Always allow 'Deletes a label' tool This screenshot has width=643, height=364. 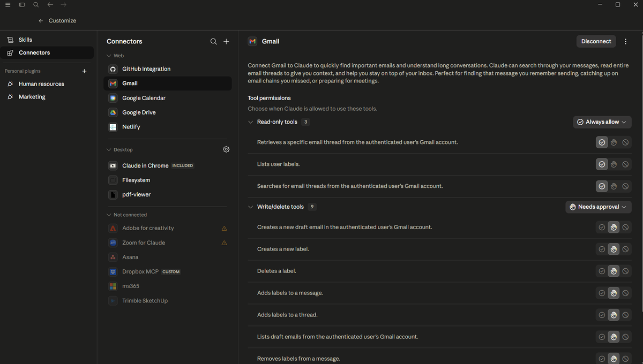coord(602,271)
